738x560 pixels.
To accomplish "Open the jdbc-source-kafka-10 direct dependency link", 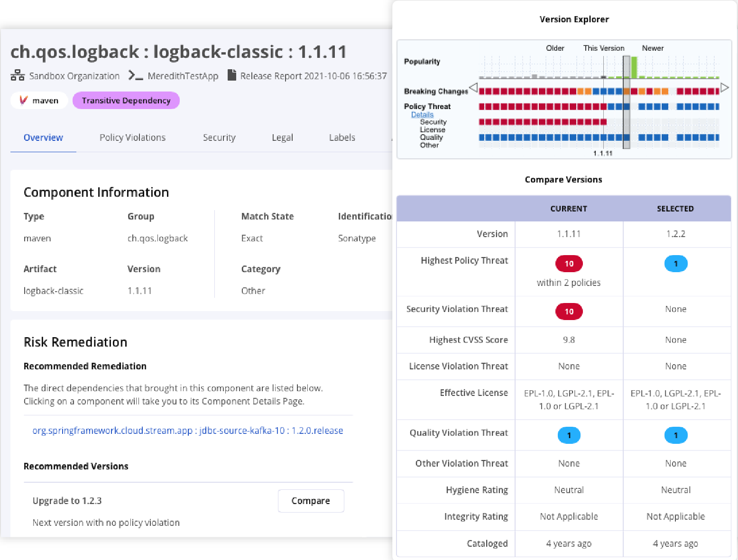I will tap(187, 431).
